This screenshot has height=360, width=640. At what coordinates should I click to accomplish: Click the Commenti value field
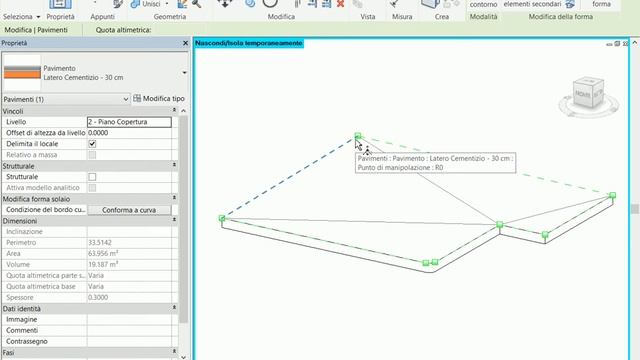click(129, 330)
